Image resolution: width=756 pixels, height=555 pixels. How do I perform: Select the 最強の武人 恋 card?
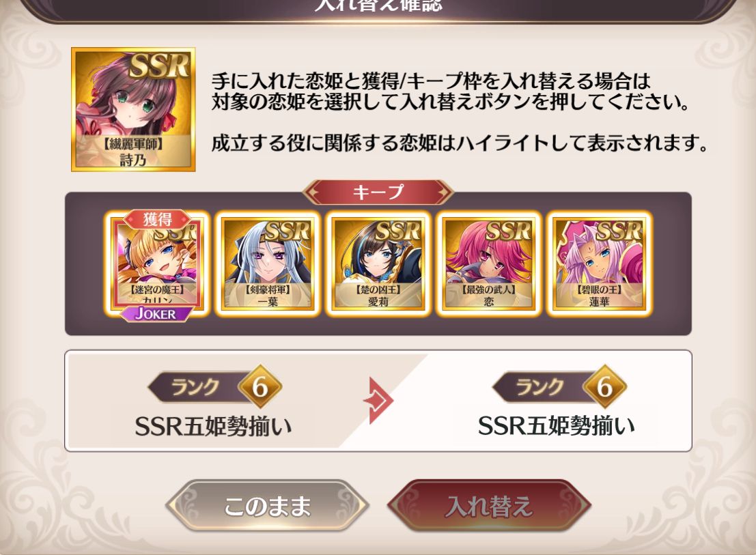pyautogui.click(x=488, y=264)
